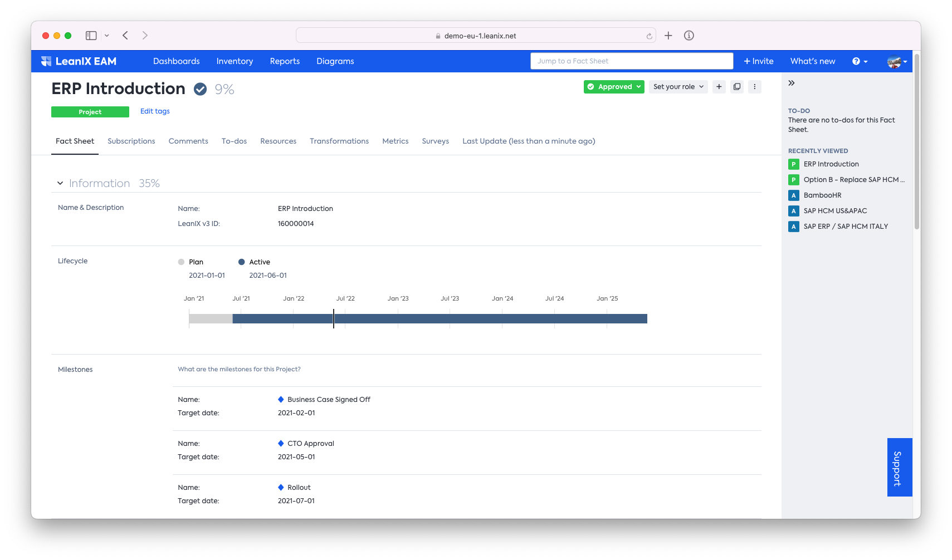952x560 pixels.
Task: Switch to the Metrics tab
Action: tap(396, 141)
